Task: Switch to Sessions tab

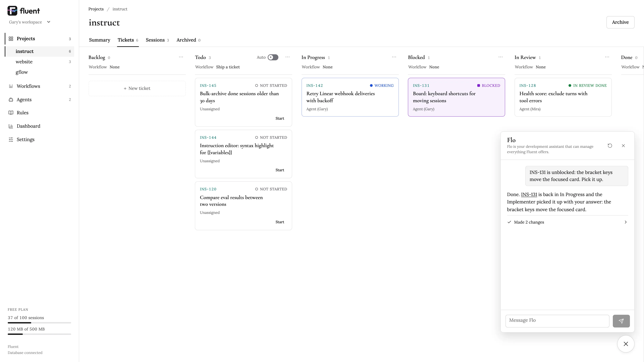Action: 157,40
